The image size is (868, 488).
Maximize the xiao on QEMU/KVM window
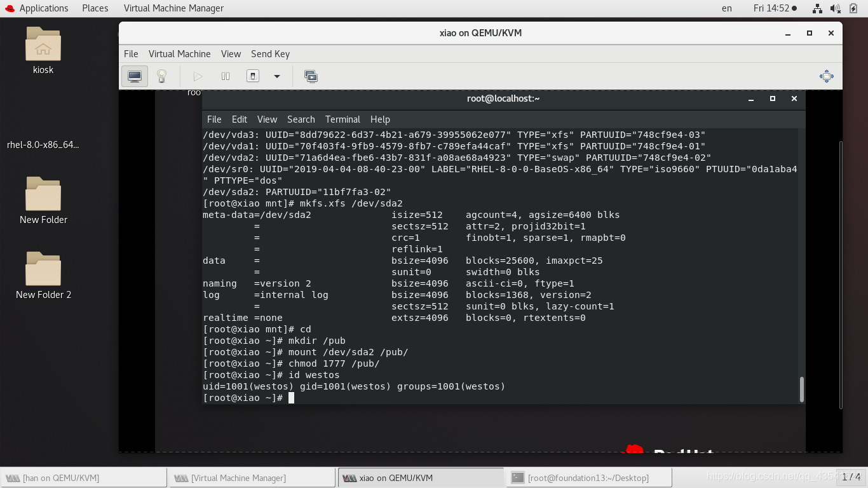pos(810,33)
